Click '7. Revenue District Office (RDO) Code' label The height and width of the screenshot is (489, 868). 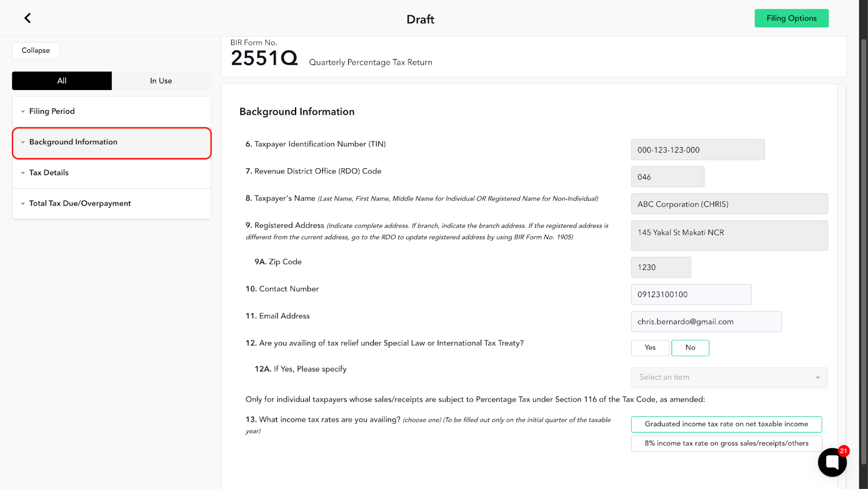313,171
